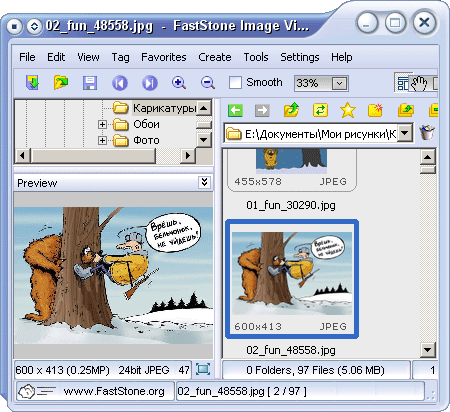Open the Tag menu
The width and height of the screenshot is (450, 412).
pyautogui.click(x=120, y=57)
